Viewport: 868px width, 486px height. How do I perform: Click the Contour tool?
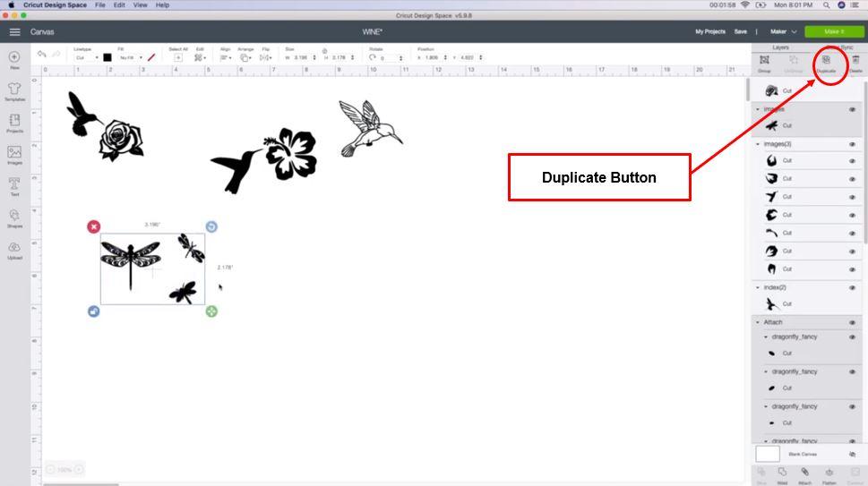tap(855, 473)
